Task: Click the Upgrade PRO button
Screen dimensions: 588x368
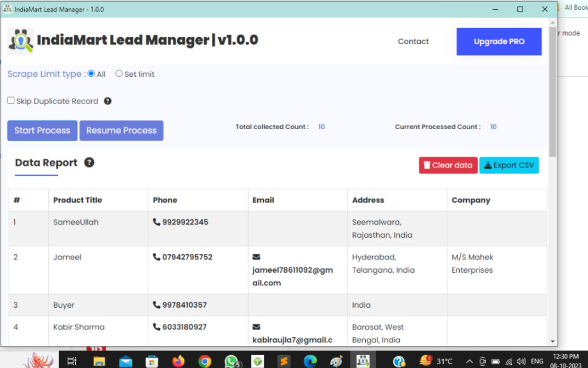Action: (499, 41)
